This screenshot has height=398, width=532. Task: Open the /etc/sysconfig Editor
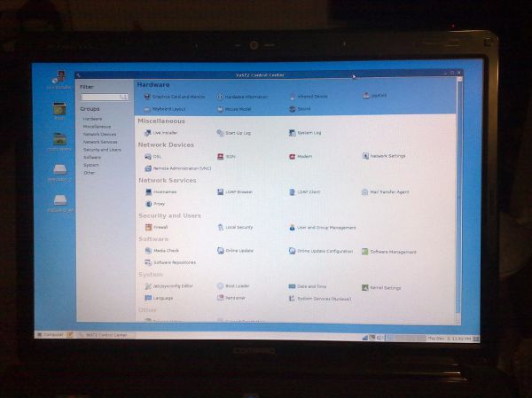click(169, 286)
